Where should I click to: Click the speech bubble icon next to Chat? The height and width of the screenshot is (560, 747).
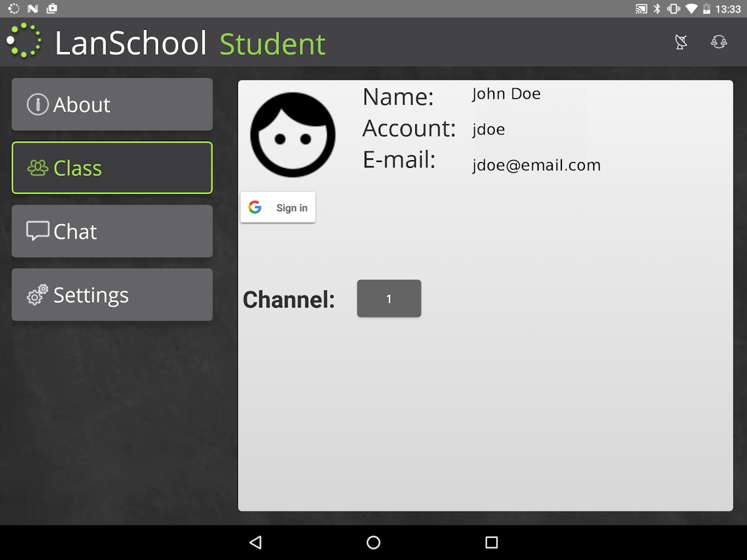tap(37, 231)
